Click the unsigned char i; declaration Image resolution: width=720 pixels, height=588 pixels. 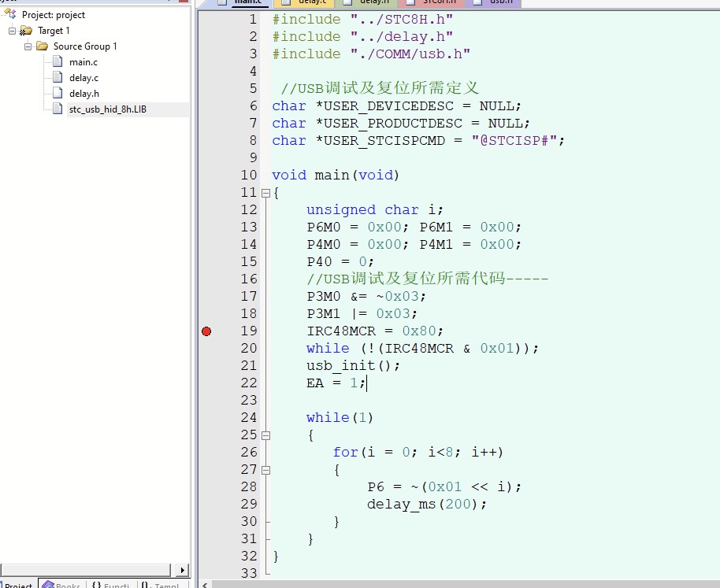pyautogui.click(x=375, y=209)
